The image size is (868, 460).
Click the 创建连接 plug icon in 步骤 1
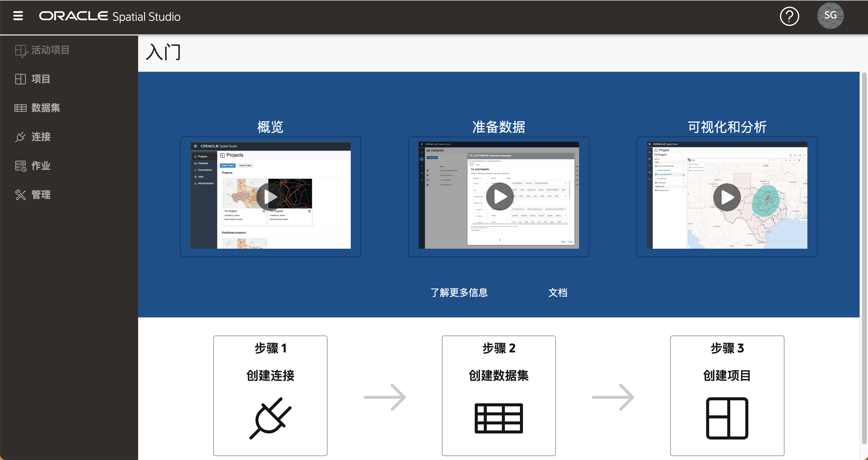[x=270, y=419]
